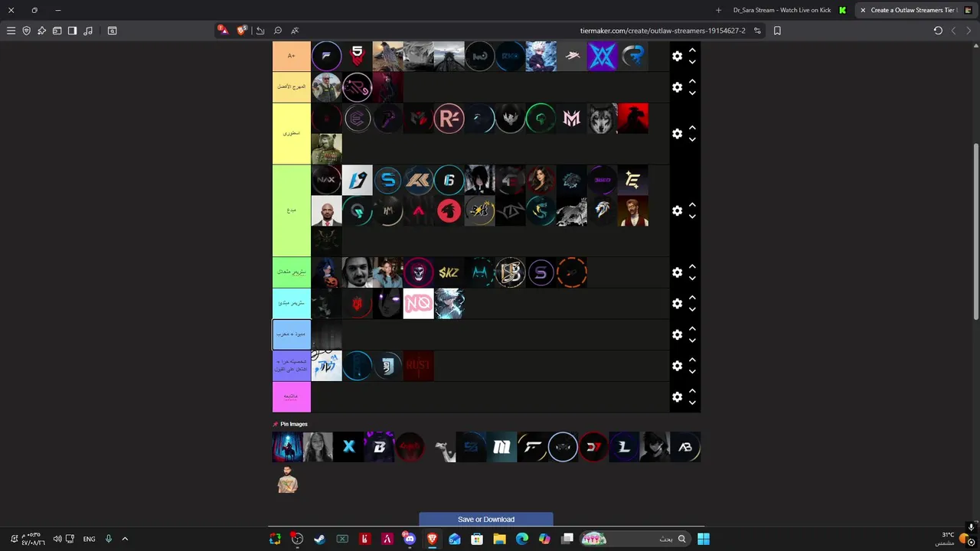The height and width of the screenshot is (551, 980).
Task: Select the AB logo in image pool
Action: (x=685, y=447)
